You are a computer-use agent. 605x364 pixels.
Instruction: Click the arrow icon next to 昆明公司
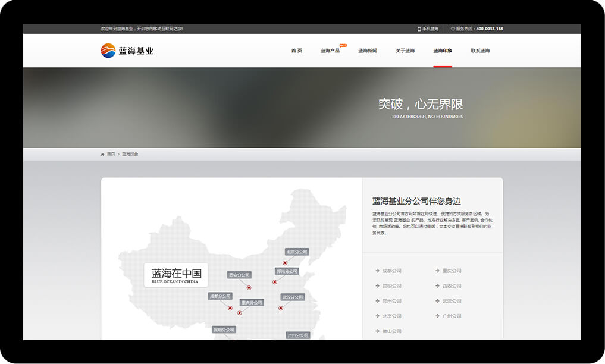coord(377,286)
